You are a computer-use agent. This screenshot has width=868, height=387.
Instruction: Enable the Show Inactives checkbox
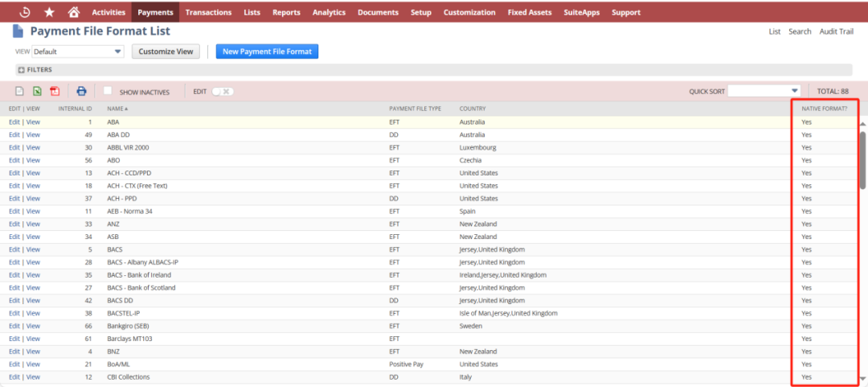[108, 90]
